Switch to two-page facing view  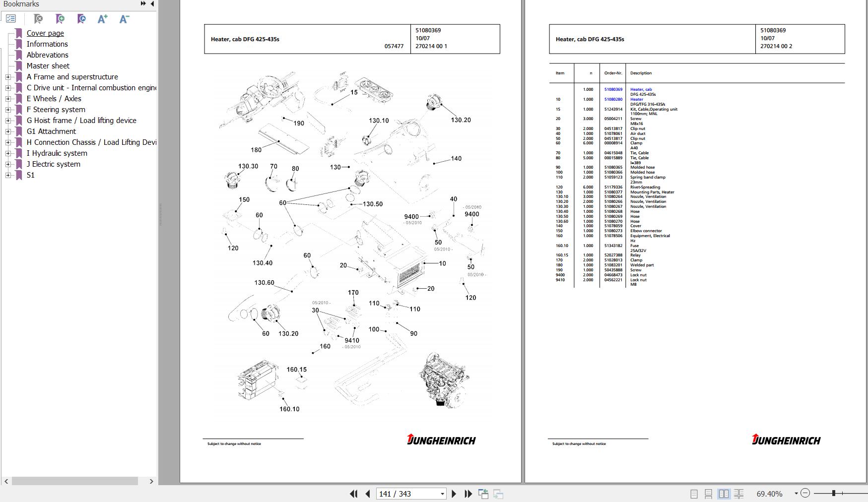coord(724,494)
